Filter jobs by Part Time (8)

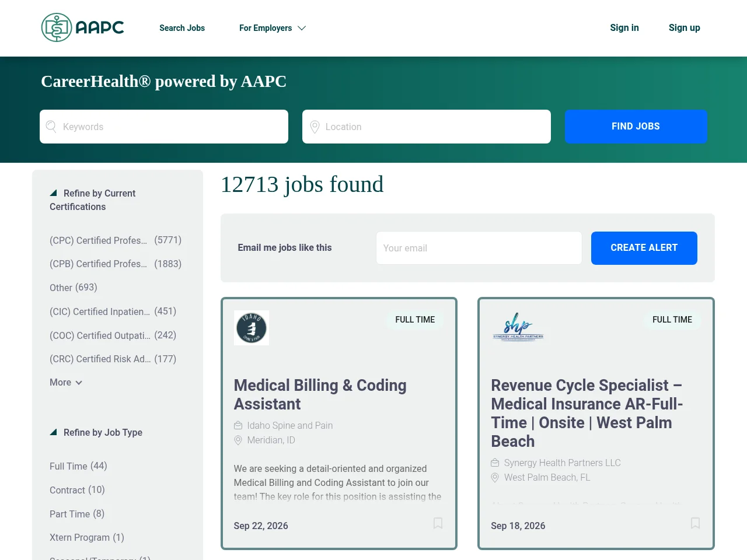click(x=77, y=514)
